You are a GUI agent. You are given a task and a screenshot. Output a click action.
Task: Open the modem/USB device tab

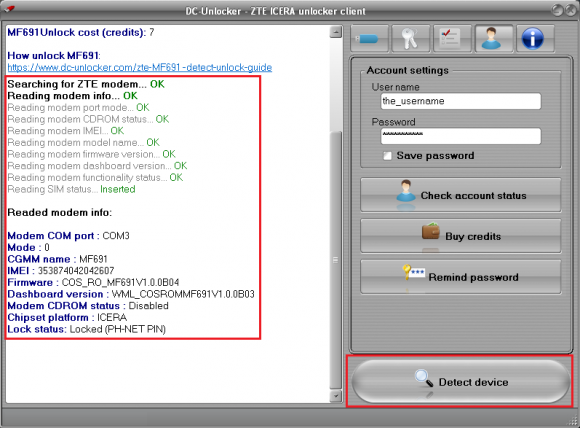(370, 39)
